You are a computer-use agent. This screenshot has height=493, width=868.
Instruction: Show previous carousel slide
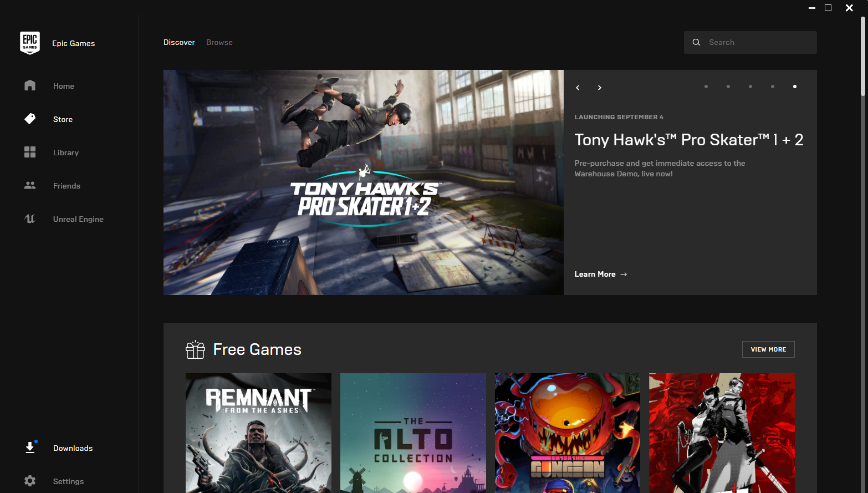[x=578, y=88]
